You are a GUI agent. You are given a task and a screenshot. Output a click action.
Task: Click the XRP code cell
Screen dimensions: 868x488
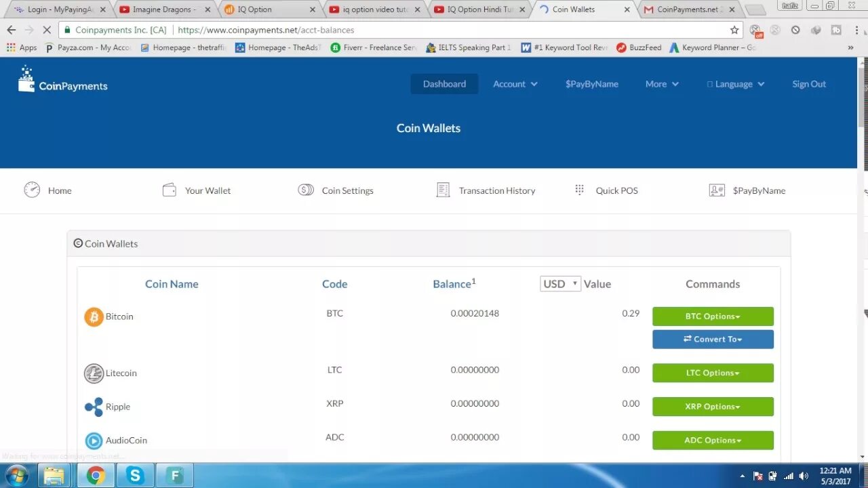point(334,403)
